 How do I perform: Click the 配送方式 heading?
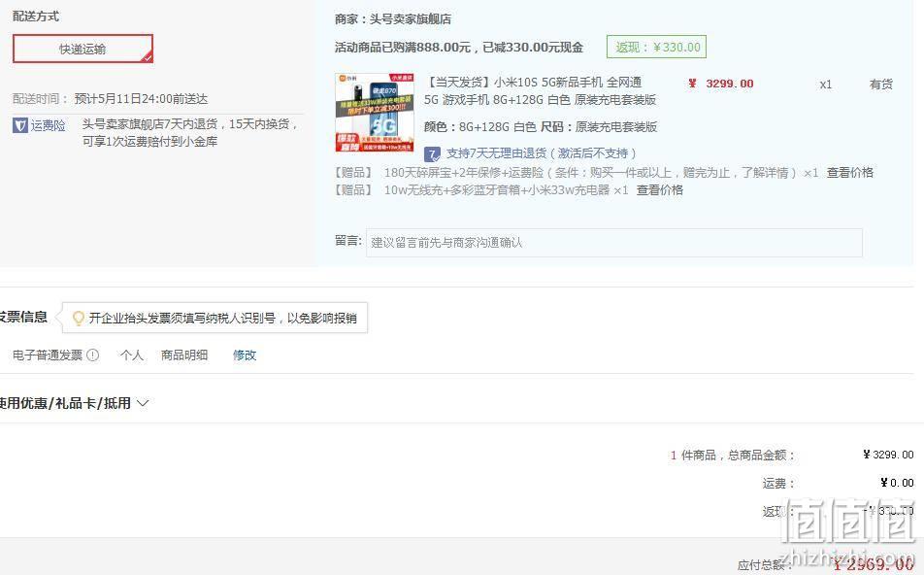point(36,17)
